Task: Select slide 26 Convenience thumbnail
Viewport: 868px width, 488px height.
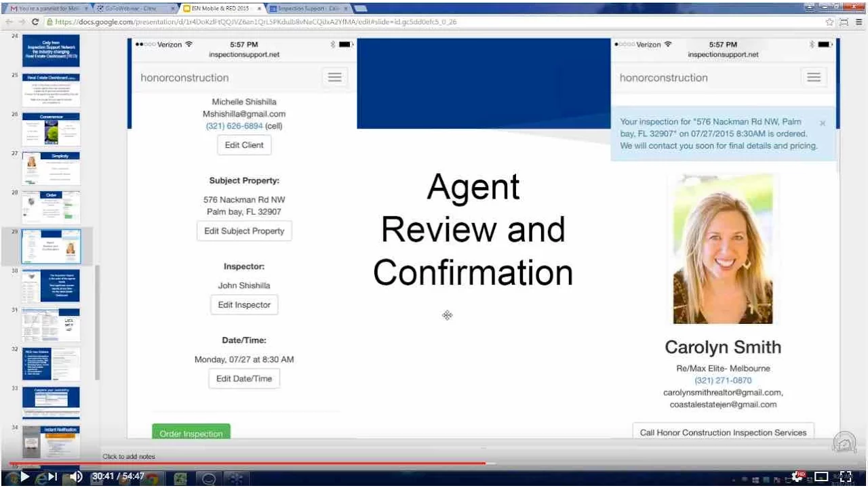Action: tap(51, 129)
